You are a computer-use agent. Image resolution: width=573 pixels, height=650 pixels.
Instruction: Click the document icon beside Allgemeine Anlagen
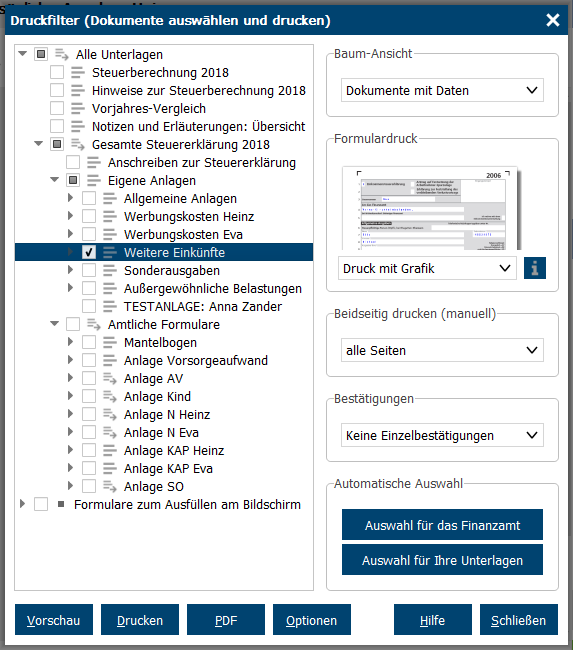tap(110, 199)
